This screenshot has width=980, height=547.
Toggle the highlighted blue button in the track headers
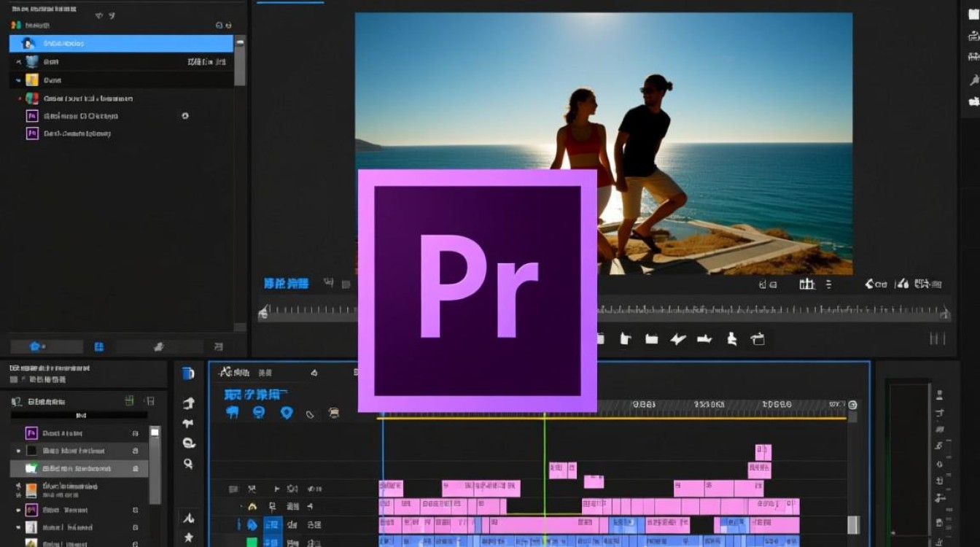[272, 524]
